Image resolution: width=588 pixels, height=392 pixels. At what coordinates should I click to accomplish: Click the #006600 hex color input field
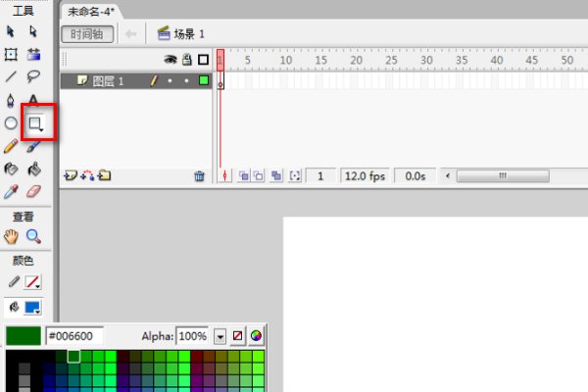(x=74, y=336)
